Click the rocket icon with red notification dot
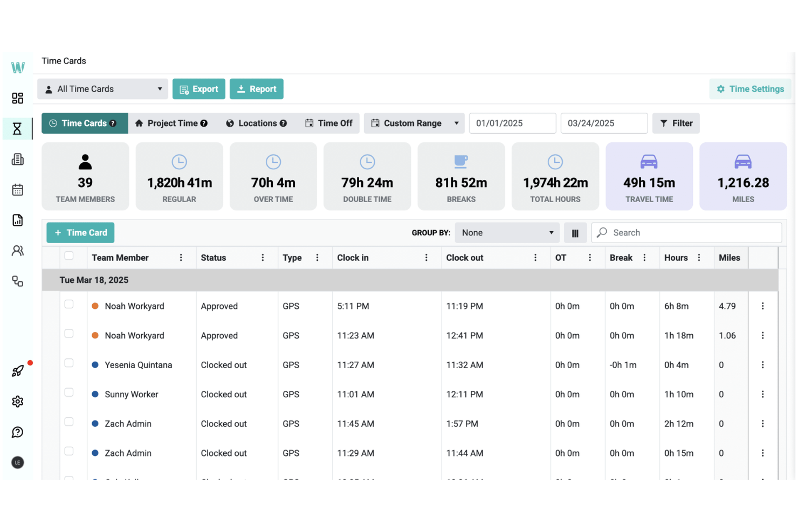Screen dimensions: 798x532 [x=18, y=371]
